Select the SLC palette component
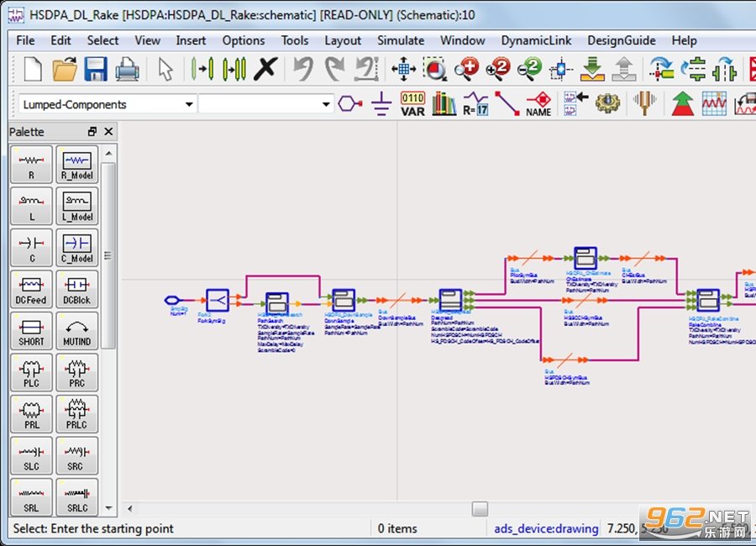This screenshot has height=546, width=756. tap(31, 455)
